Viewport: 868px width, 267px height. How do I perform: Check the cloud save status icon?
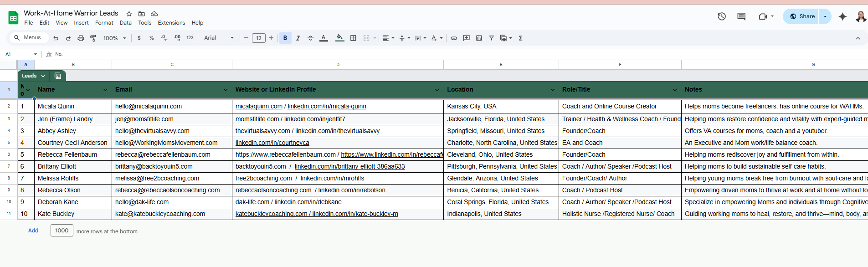pyautogui.click(x=154, y=14)
